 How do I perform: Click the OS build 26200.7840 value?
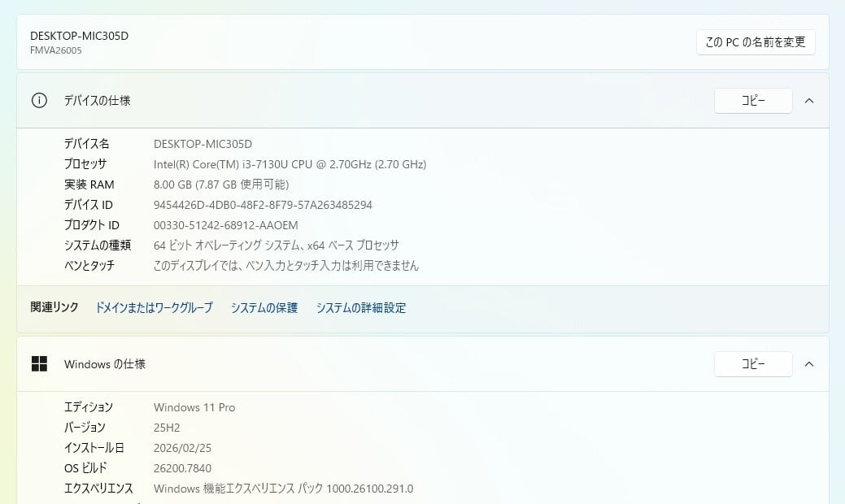182,468
